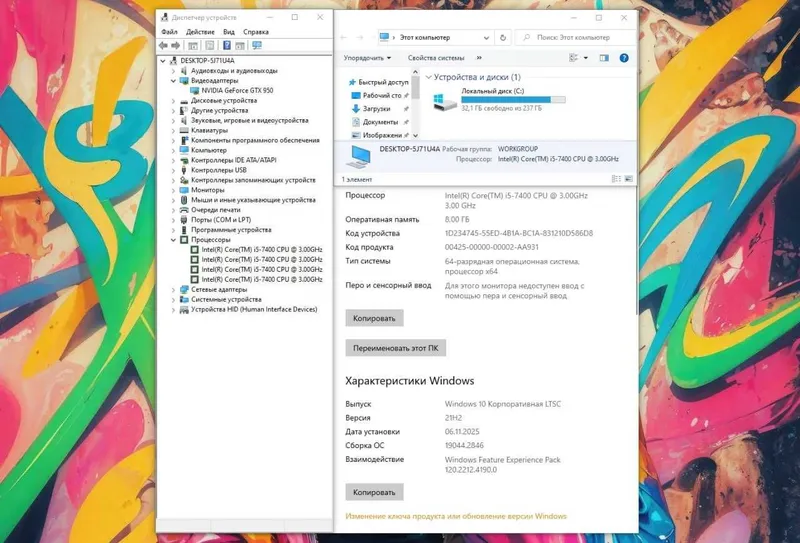Refresh the Этот компьютер Explorer view
Viewport: 800px width, 543px height.
pos(503,37)
